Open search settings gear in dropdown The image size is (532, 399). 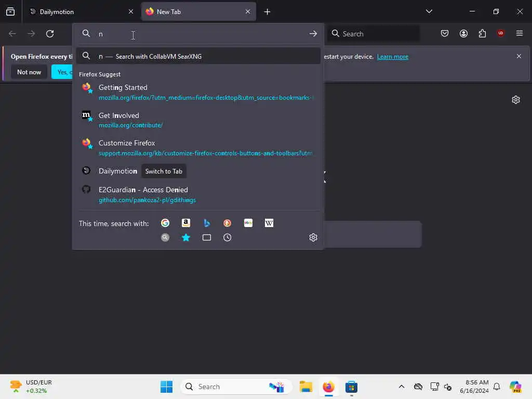313,237
